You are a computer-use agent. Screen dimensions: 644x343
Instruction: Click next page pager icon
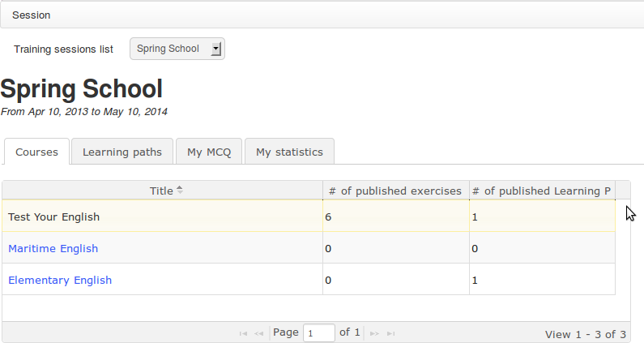click(x=374, y=333)
